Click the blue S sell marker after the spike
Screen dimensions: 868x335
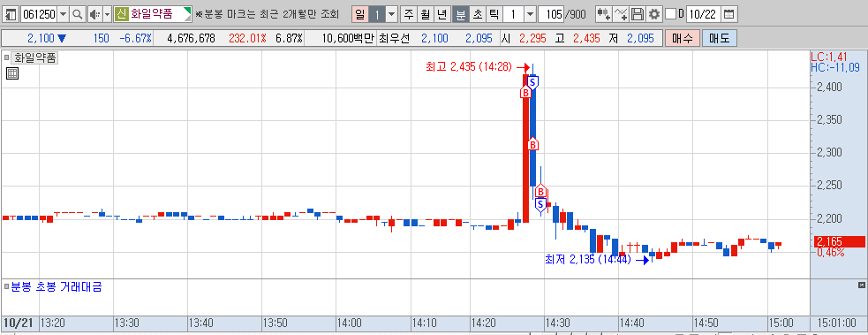pos(540,205)
